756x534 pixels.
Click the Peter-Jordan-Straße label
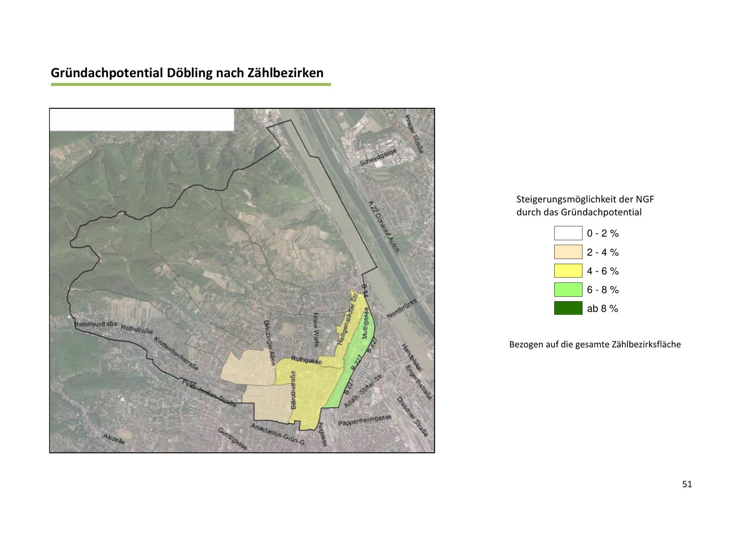[209, 393]
